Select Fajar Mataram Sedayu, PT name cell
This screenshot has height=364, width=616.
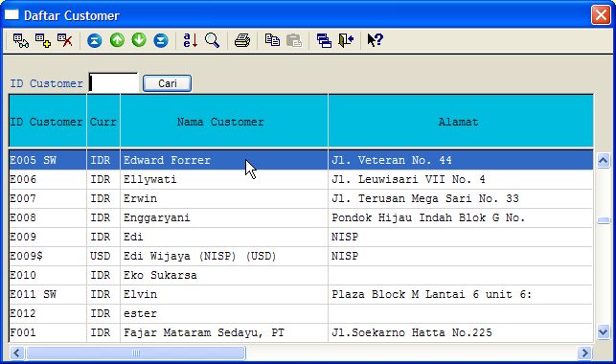tap(224, 333)
